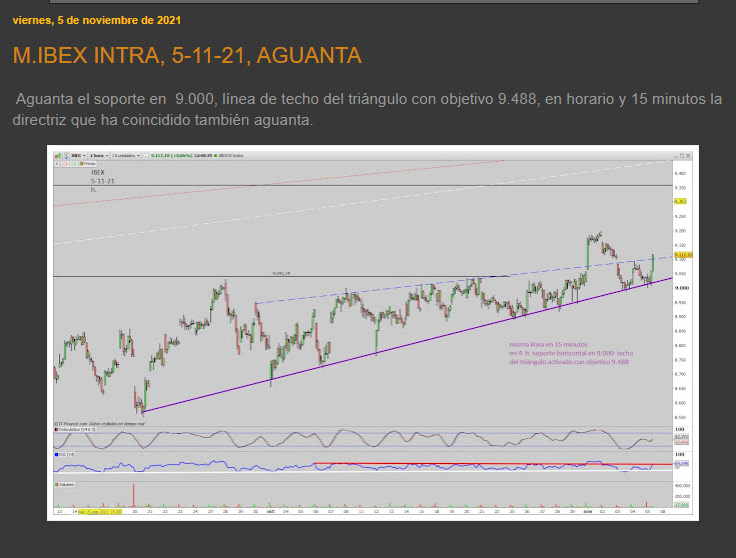The height and width of the screenshot is (558, 736).
Task: Click the 'IBEX 5-11-21' annotation in the chart
Action: pos(103,176)
